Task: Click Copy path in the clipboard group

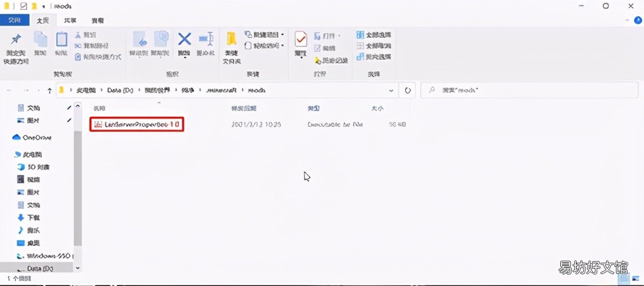Action: click(x=92, y=45)
